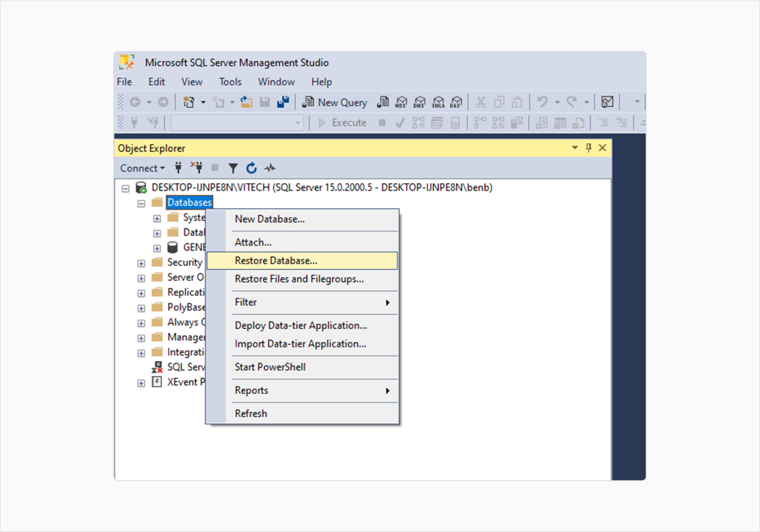Pin the Object Explorer panel
Viewport: 760px width, 532px height.
(588, 148)
